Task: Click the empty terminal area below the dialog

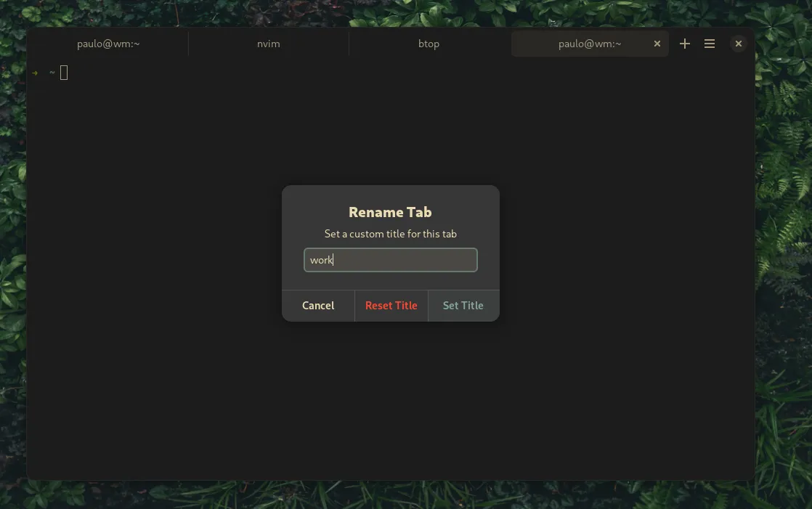Action: tap(390, 407)
